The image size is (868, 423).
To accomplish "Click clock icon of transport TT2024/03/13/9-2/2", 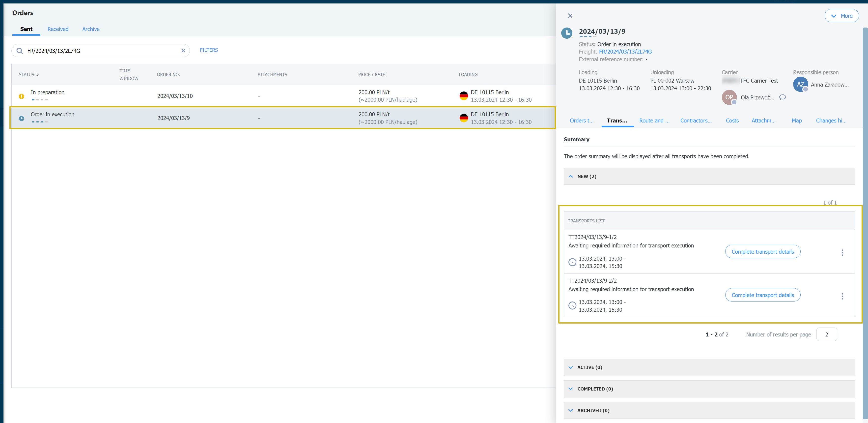I will (572, 305).
